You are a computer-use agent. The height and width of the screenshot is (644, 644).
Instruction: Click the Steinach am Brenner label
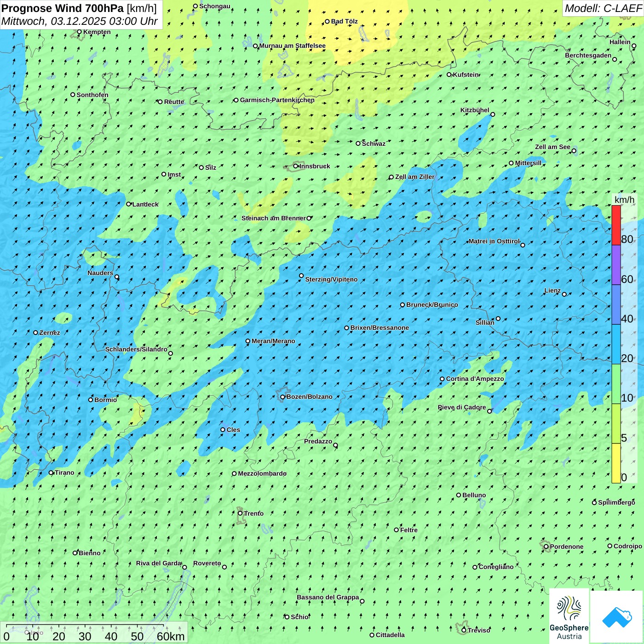pyautogui.click(x=273, y=218)
